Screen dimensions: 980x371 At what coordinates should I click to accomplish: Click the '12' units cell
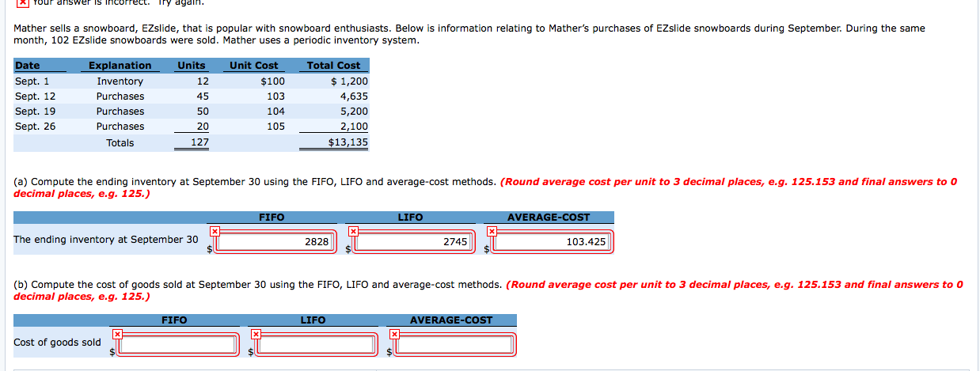coord(203,81)
